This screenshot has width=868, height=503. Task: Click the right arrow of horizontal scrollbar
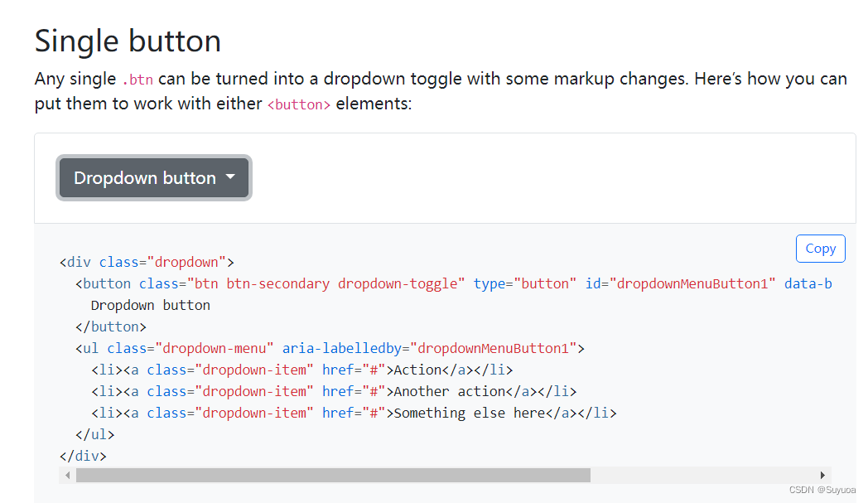[x=822, y=475]
